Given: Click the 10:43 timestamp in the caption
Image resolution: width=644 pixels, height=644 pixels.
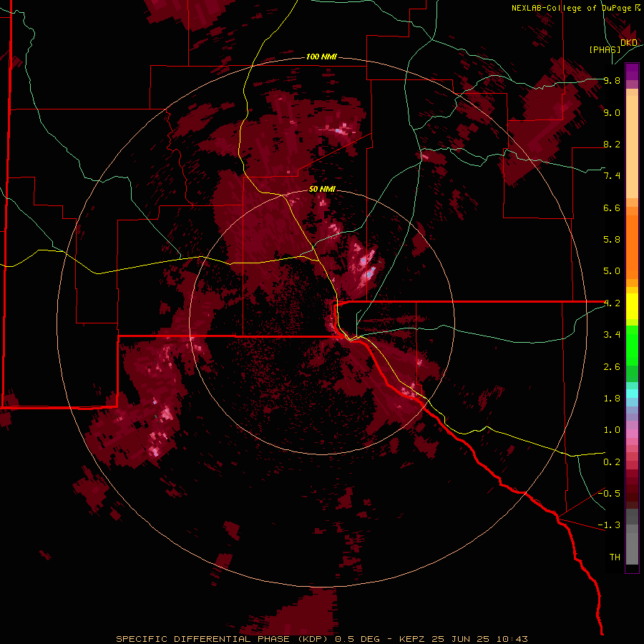Looking at the screenshot, I should tap(512, 639).
